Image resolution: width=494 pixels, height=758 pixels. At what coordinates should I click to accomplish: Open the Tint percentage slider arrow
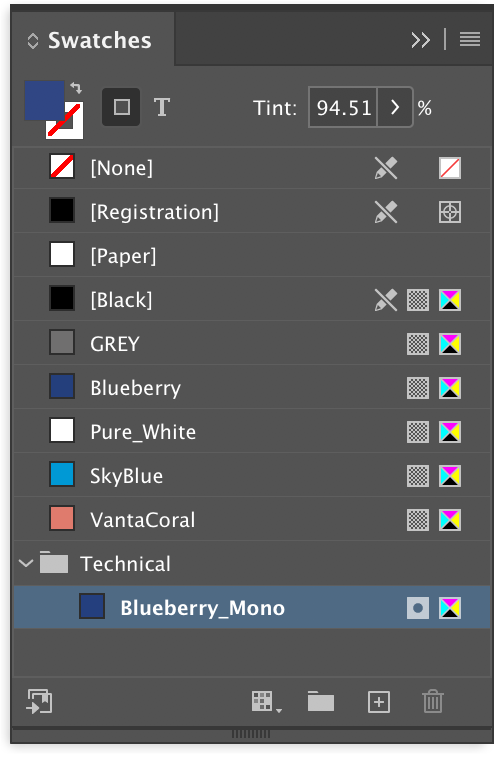click(395, 107)
